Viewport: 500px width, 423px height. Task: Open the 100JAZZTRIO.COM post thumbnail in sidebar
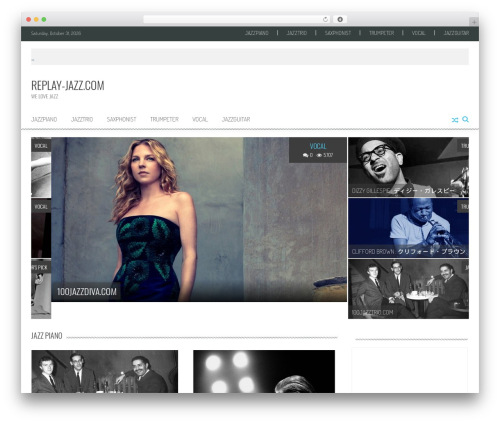click(408, 289)
